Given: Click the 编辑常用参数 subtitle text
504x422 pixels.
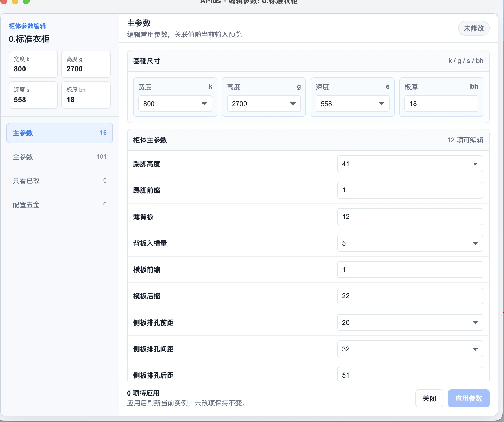Looking at the screenshot, I should click(x=184, y=35).
